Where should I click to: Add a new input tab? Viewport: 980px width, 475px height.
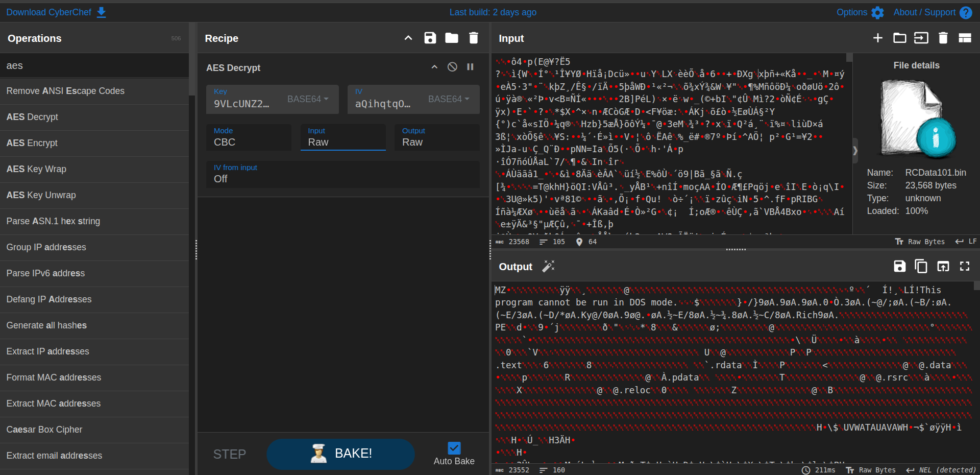[878, 38]
